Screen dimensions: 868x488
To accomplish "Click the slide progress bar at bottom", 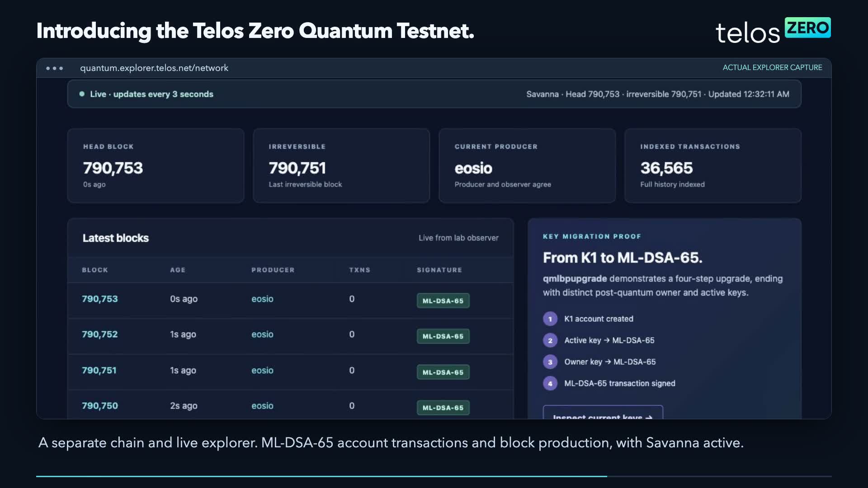I will coord(434,476).
